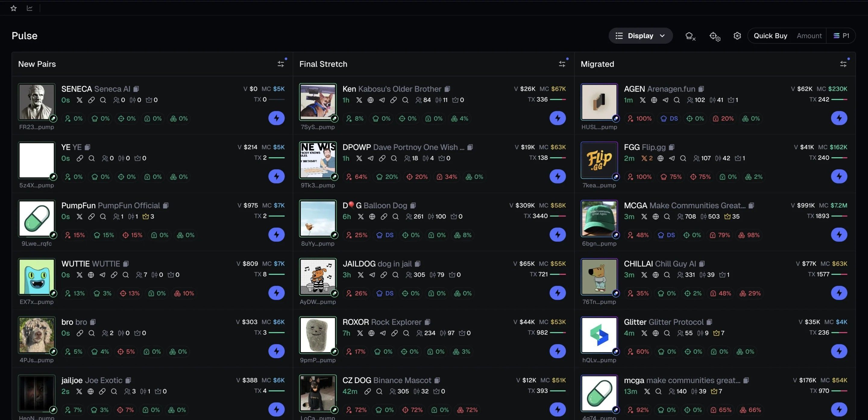Screen dimensions: 868x420
Task: Select the P1 wallet preset
Action: [841, 35]
